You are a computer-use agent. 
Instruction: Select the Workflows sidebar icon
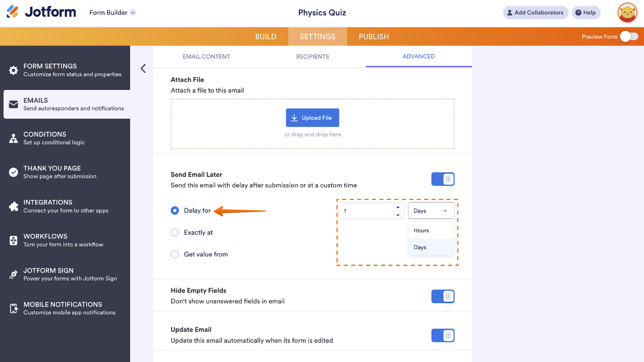[x=13, y=240]
